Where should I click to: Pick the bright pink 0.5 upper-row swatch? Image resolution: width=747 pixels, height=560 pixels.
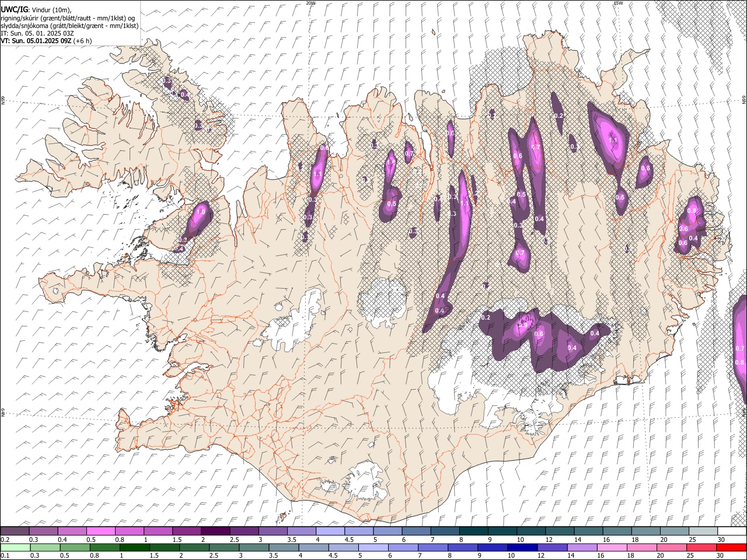point(100,531)
